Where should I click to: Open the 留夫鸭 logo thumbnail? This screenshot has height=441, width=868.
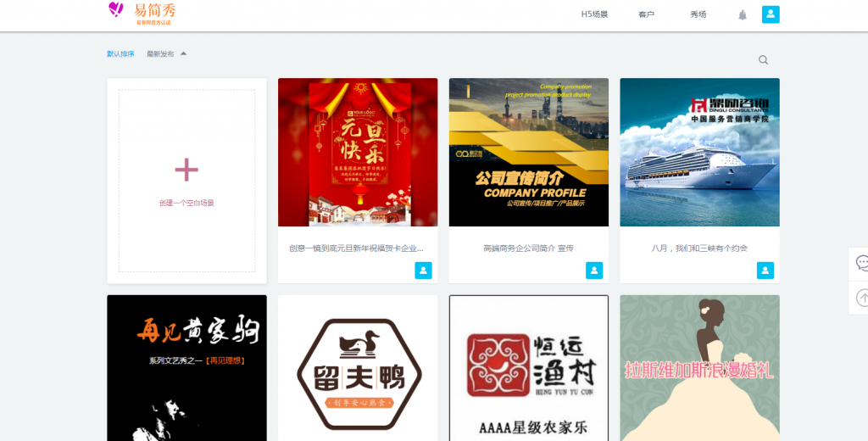click(358, 368)
